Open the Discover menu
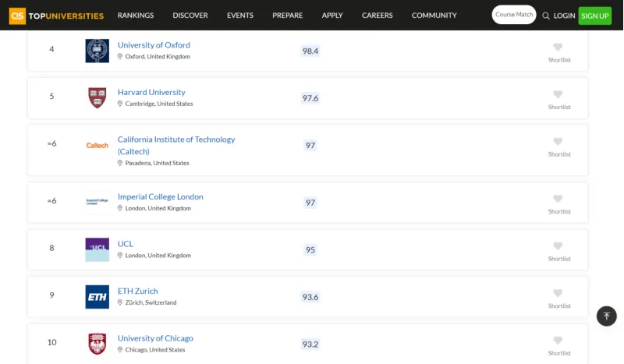624x364 pixels. click(x=190, y=16)
